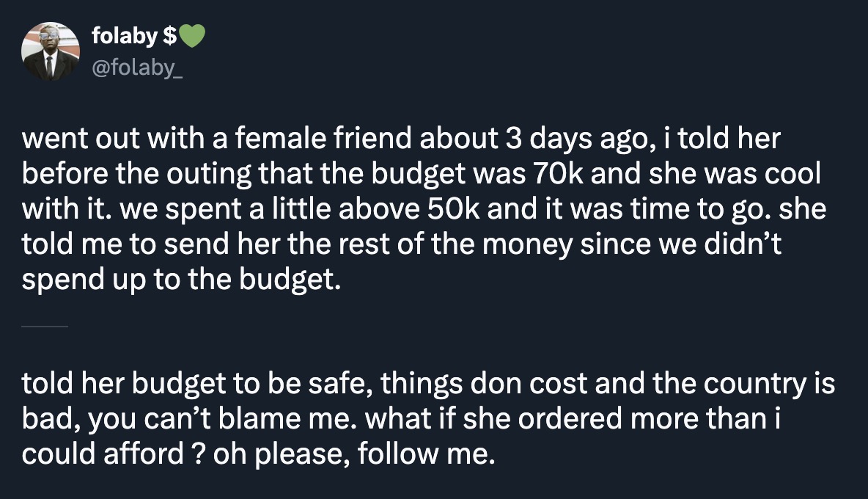
Task: Open the @folaby_ handle link
Action: [134, 69]
